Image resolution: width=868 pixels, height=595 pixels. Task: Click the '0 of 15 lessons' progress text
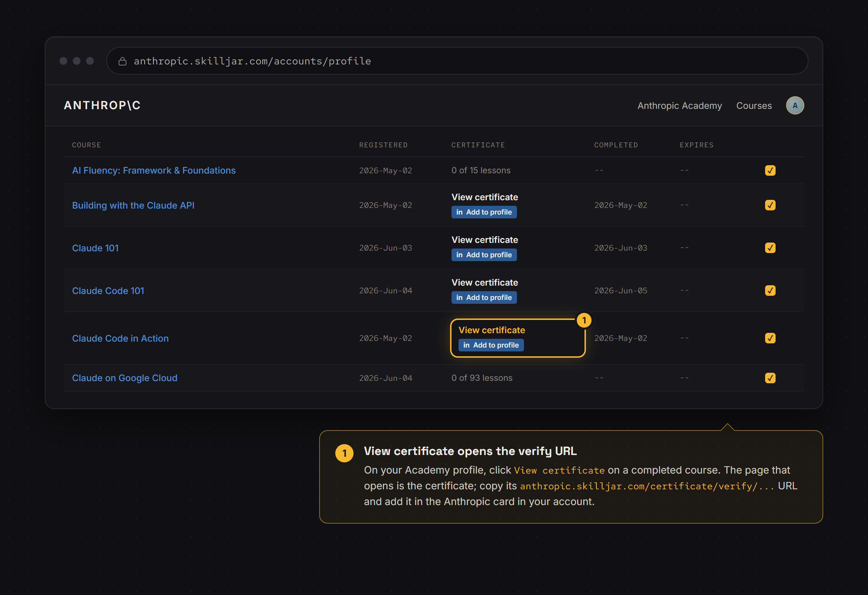click(481, 170)
